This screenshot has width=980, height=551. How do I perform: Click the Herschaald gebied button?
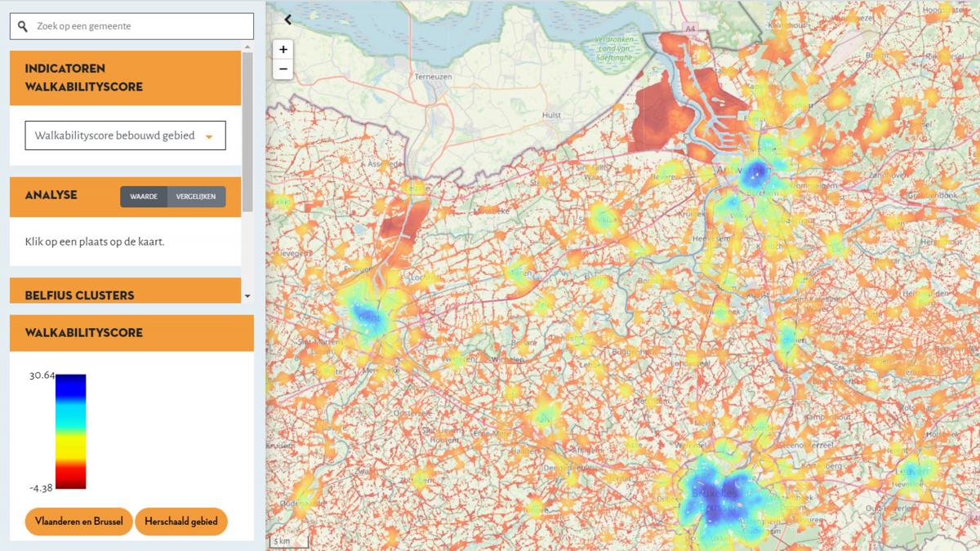tap(181, 521)
